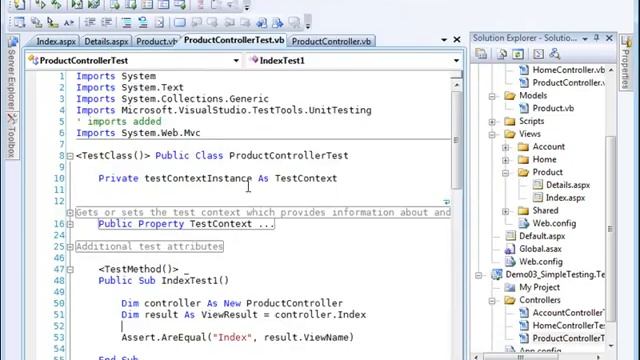Uncomment the selected lines

pos(143,22)
